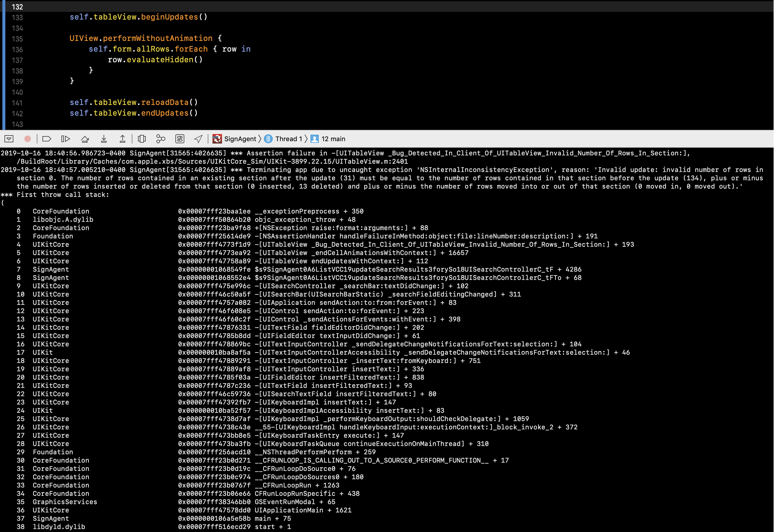Open Environment Overrides controls
This screenshot has height=532, width=774.
point(180,139)
